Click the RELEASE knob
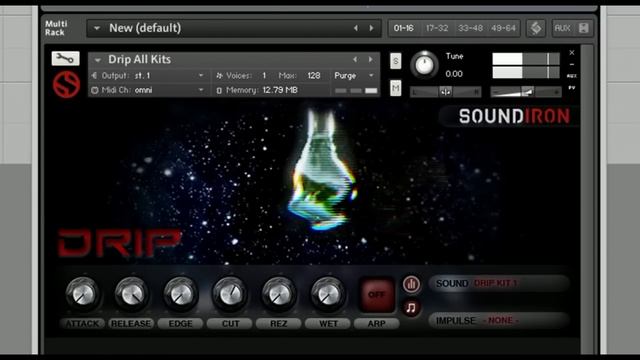The image size is (640, 360). pyautogui.click(x=131, y=294)
